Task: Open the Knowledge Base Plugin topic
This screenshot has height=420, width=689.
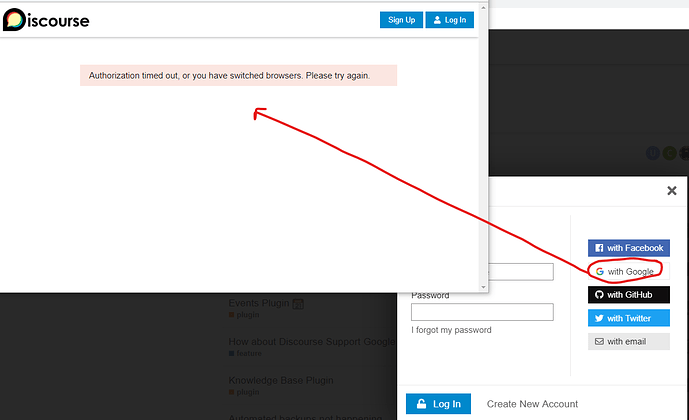Action: click(x=281, y=380)
